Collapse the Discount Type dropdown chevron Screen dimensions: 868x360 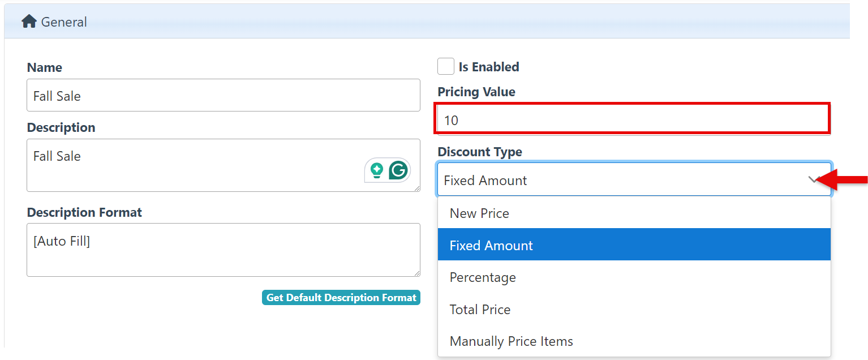pos(814,180)
